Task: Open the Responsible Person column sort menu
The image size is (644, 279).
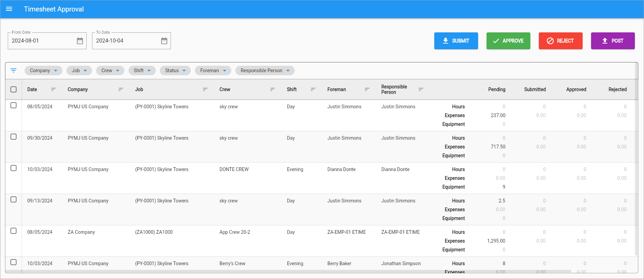Action: pos(421,89)
